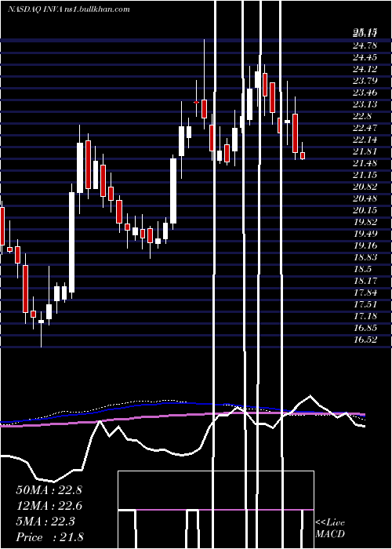Image resolution: width=392 pixels, height=549 pixels.
Task: Select the 21.15 axis value
Action: click(365, 175)
